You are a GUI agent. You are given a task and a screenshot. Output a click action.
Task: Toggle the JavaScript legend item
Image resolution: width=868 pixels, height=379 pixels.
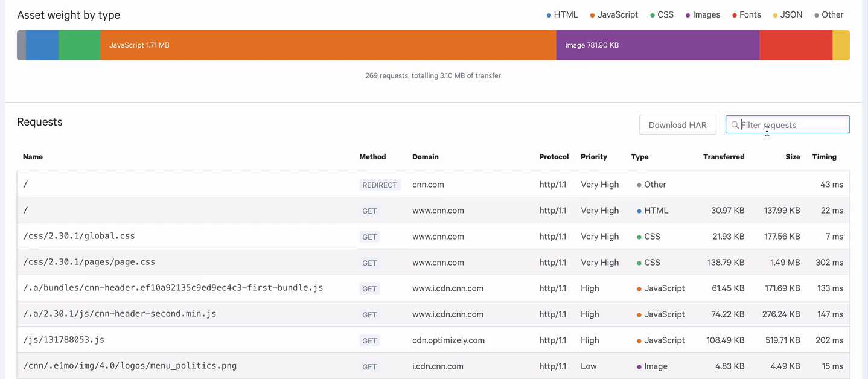pos(614,14)
